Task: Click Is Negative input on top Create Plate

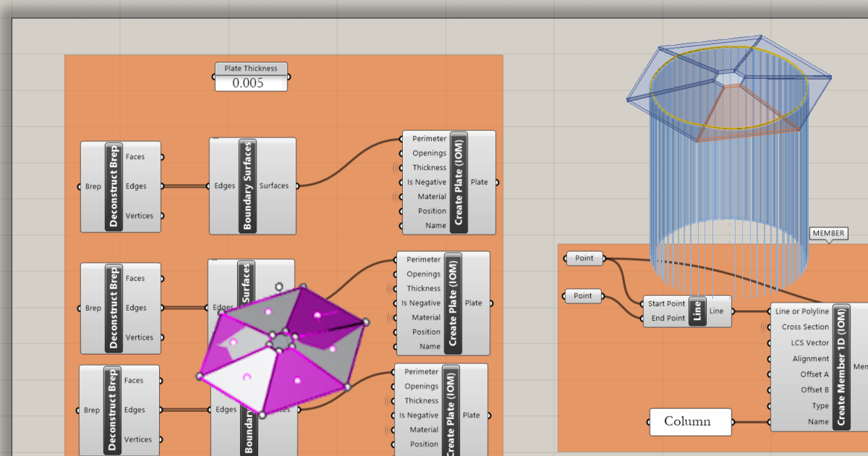Action: tap(425, 182)
